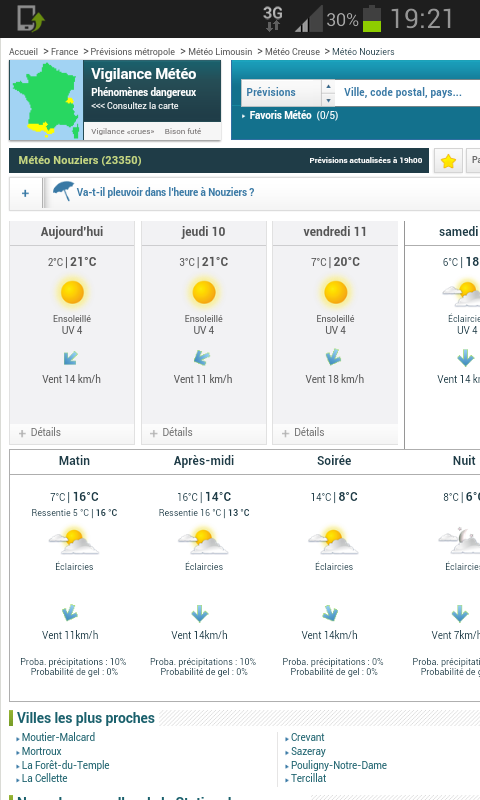Click the Matin partly cloudy icon
The image size is (480, 800).
coord(74,542)
